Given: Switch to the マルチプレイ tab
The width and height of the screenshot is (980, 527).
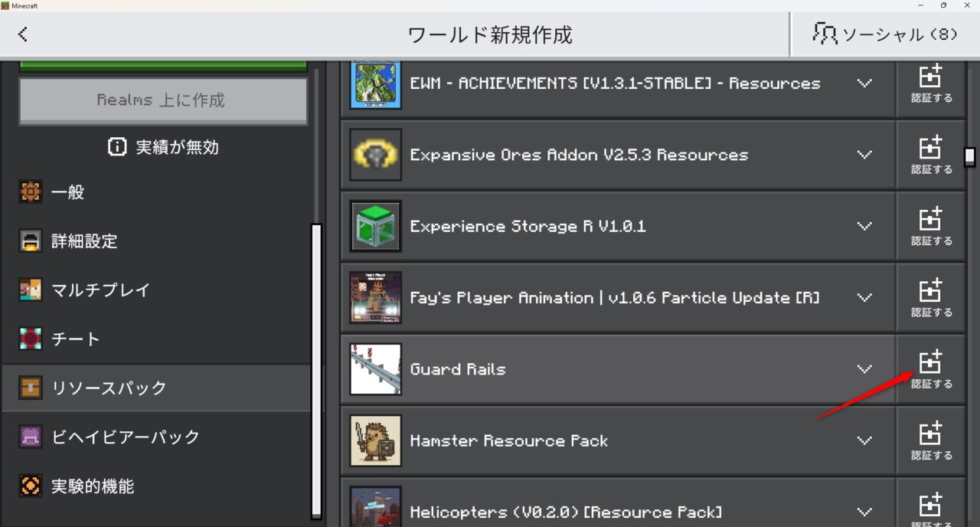Looking at the screenshot, I should click(x=155, y=290).
